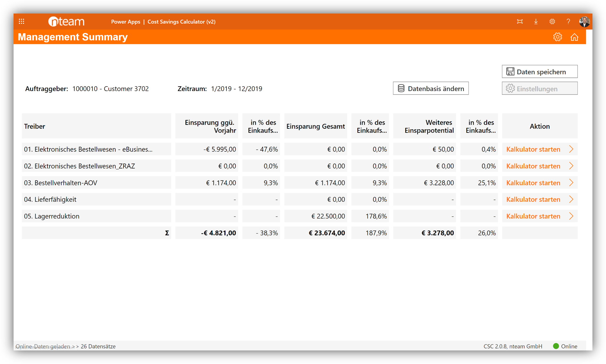Click the 'Einsparung ggü. Vorjahr' column header

(x=207, y=126)
